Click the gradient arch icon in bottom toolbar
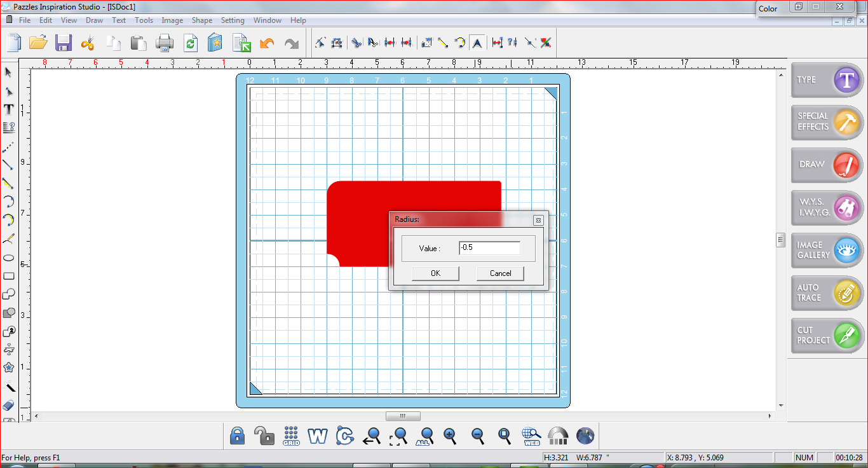Screen dimensions: 868x468 [x=558, y=436]
